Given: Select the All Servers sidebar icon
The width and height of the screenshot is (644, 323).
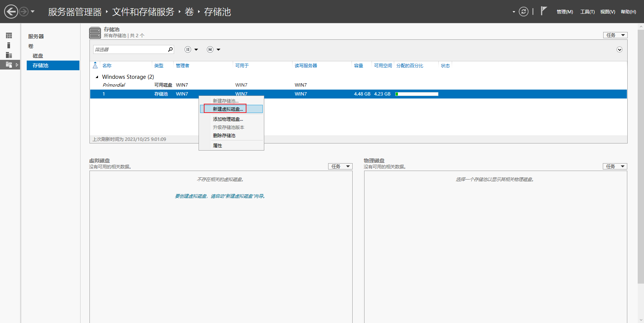Looking at the screenshot, I should click(9, 55).
